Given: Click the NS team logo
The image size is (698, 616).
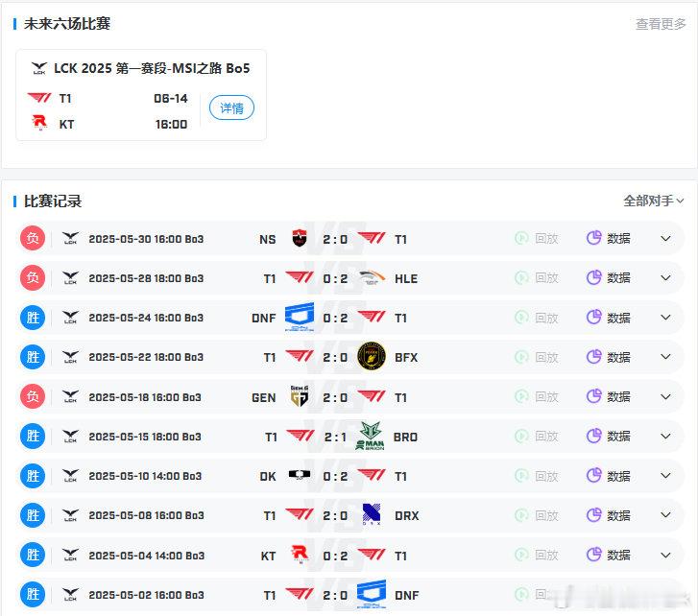Looking at the screenshot, I should tap(300, 238).
